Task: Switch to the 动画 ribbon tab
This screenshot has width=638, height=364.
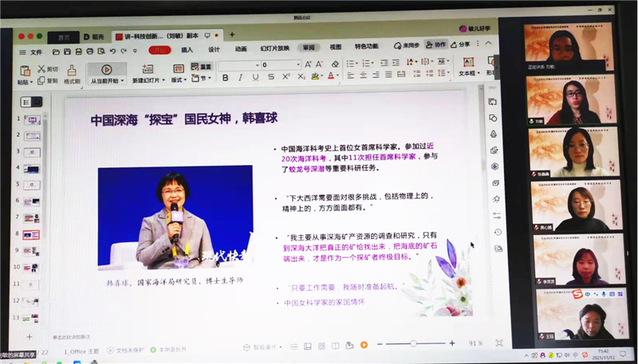Action: (x=241, y=49)
